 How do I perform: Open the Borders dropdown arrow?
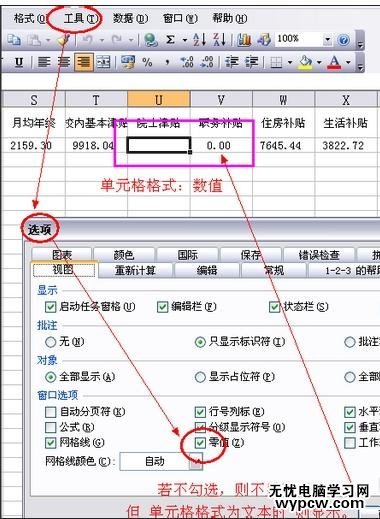[290, 62]
